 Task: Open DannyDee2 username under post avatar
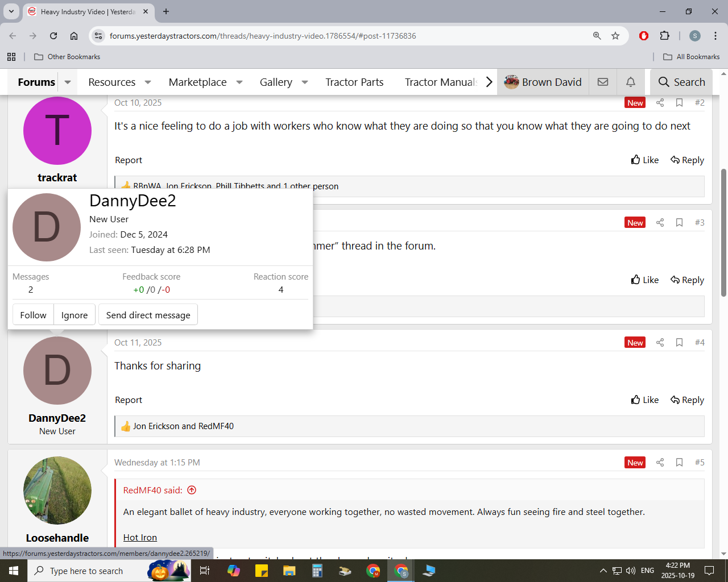click(x=57, y=418)
